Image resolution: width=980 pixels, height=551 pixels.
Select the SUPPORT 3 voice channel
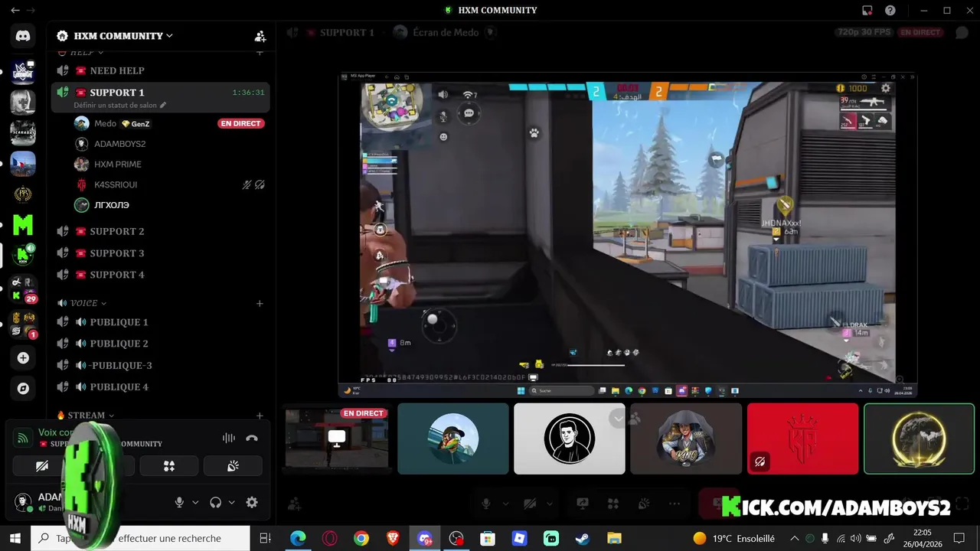(x=159, y=253)
